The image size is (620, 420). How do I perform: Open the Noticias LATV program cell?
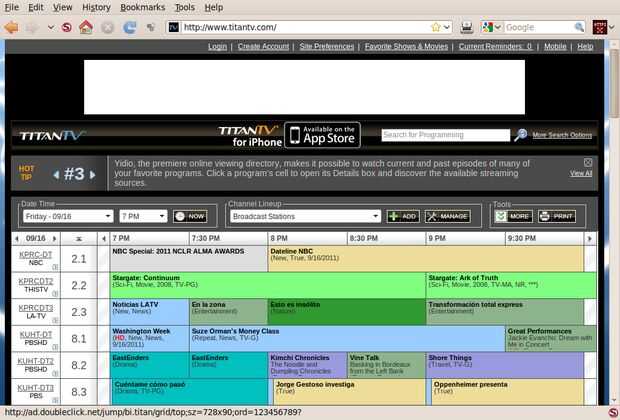click(x=149, y=312)
